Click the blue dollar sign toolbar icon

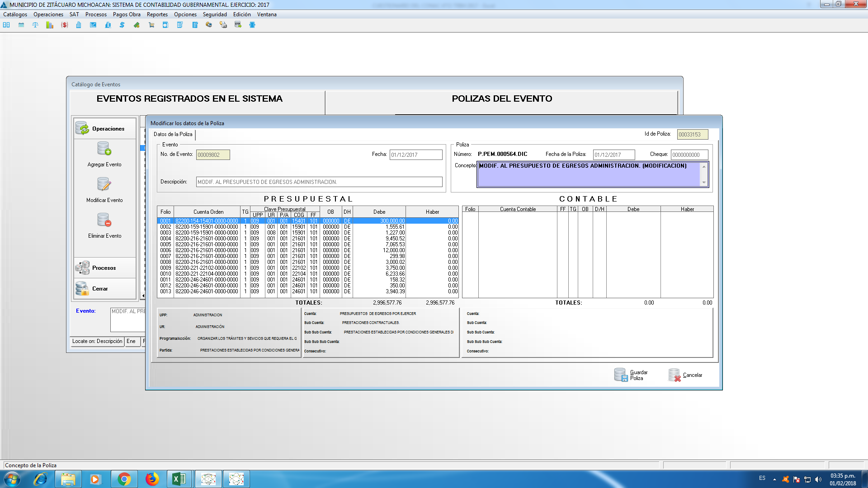coord(122,25)
